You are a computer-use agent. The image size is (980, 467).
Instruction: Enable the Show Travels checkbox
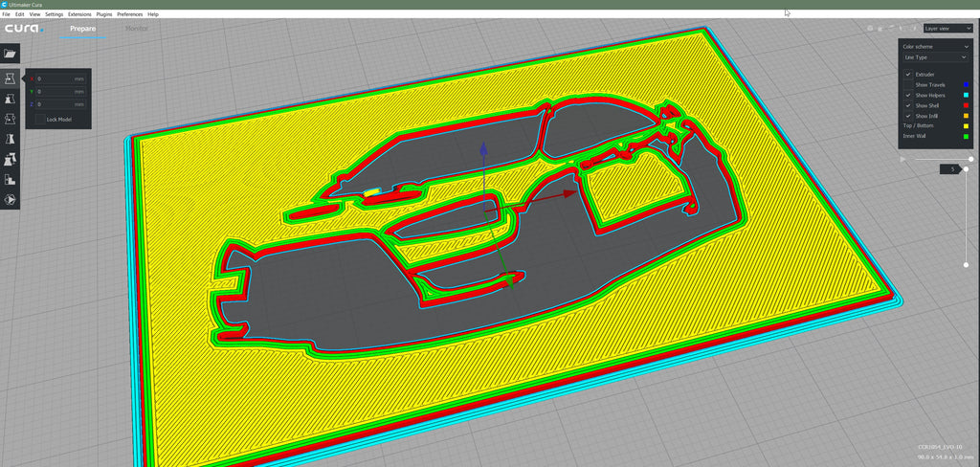click(x=908, y=84)
